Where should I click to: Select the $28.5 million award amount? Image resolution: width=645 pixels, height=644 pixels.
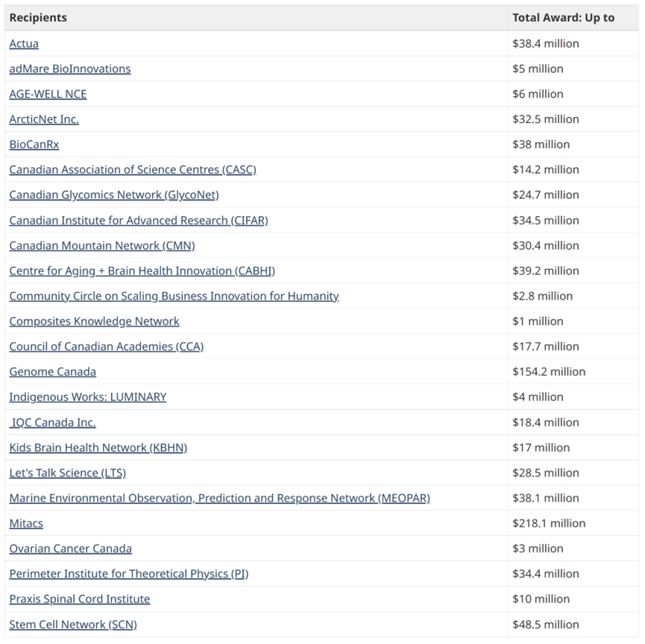coord(546,473)
